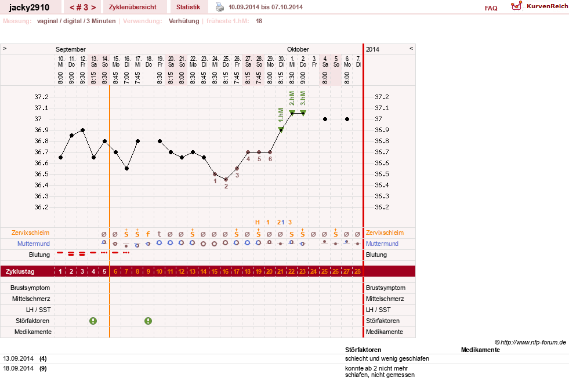
Task: Click the '15. Mo' date column header
Action: tap(116, 61)
